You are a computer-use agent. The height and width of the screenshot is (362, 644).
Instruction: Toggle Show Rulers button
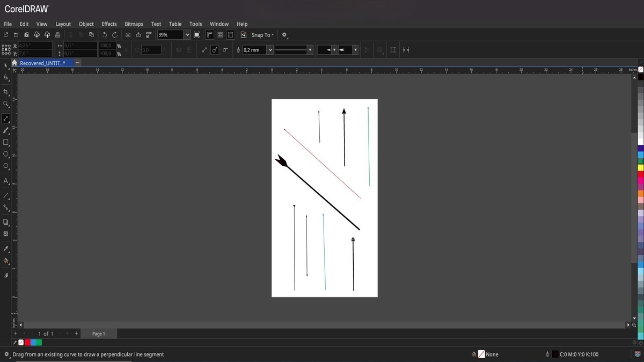(210, 35)
